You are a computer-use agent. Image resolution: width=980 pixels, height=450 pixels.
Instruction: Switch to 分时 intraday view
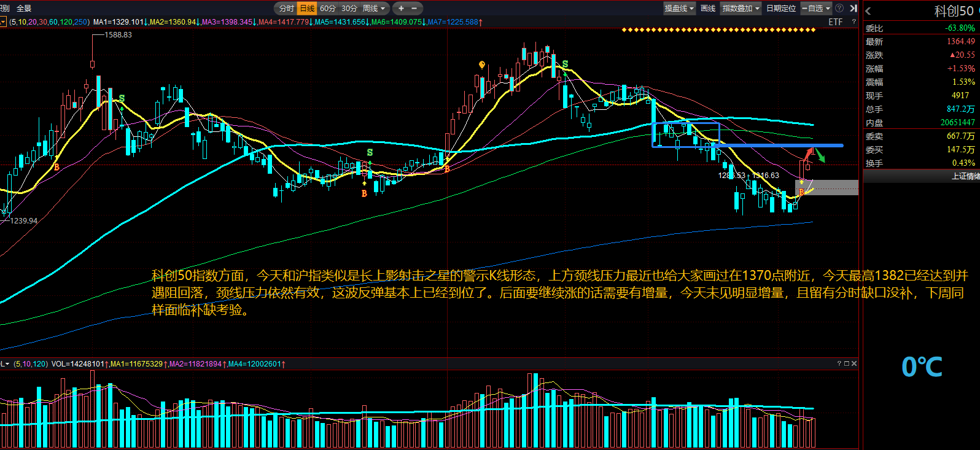click(286, 9)
